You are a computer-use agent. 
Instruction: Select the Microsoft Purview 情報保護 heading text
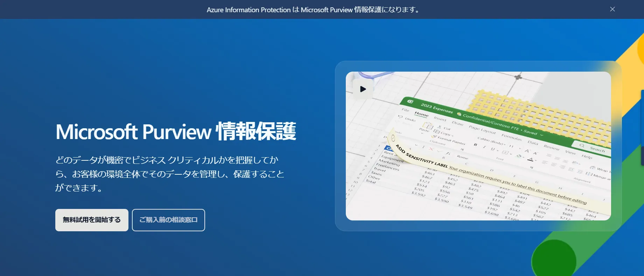point(176,132)
